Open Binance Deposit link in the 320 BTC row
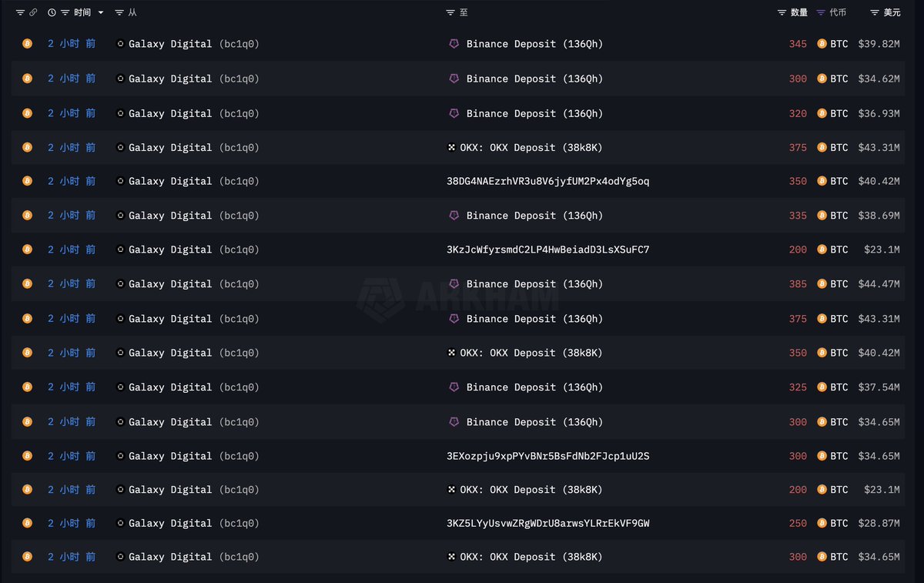 (534, 113)
